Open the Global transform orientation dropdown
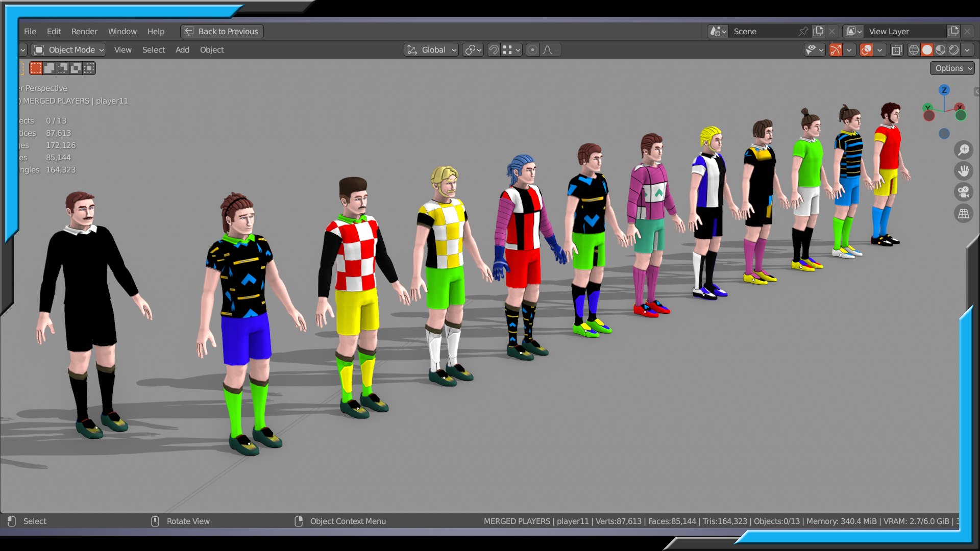Screen dimensions: 980x551 click(431, 49)
